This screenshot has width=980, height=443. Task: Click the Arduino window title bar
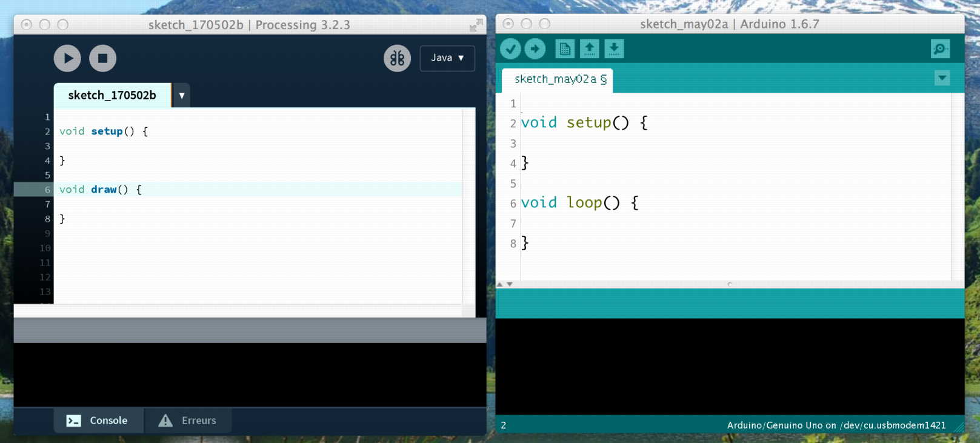(730, 24)
